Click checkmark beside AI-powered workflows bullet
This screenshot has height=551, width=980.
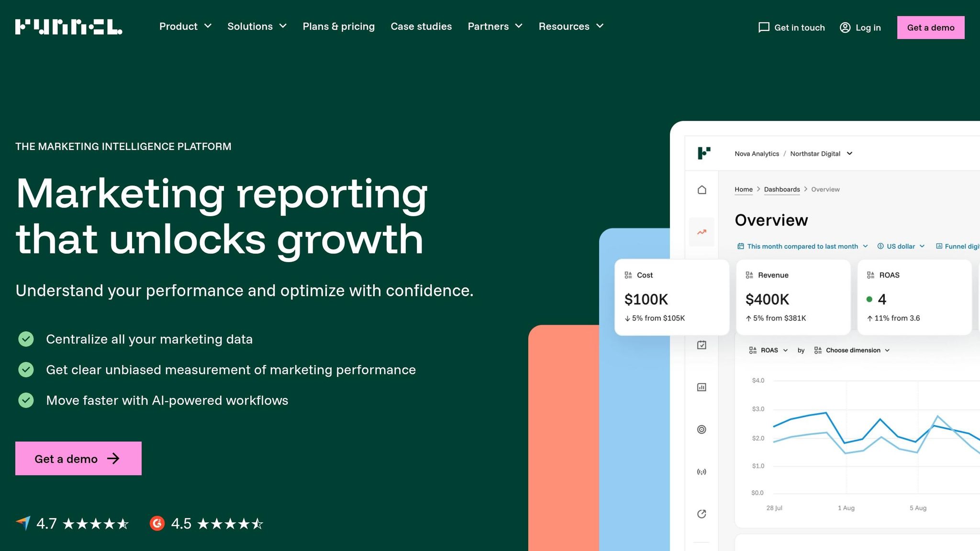click(26, 400)
